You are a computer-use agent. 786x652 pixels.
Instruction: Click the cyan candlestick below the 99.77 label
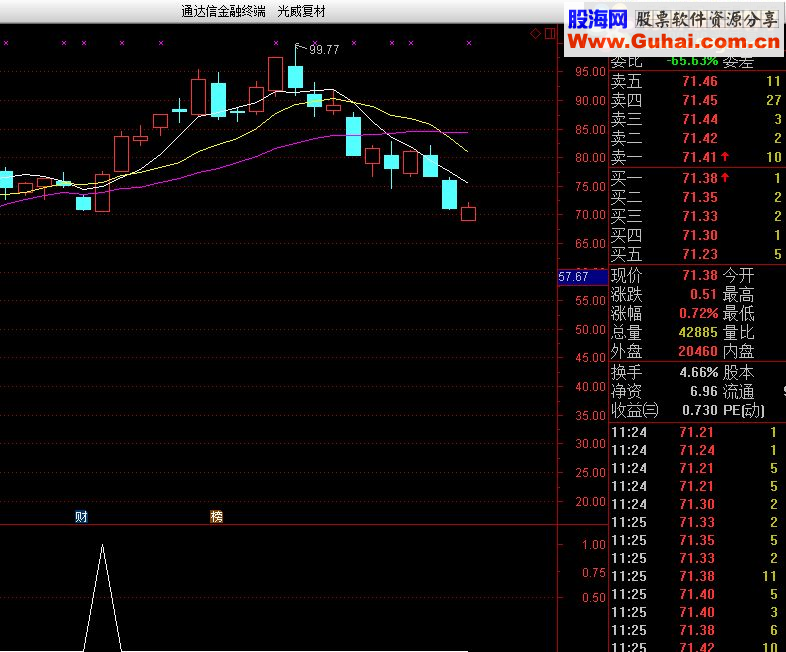click(296, 77)
